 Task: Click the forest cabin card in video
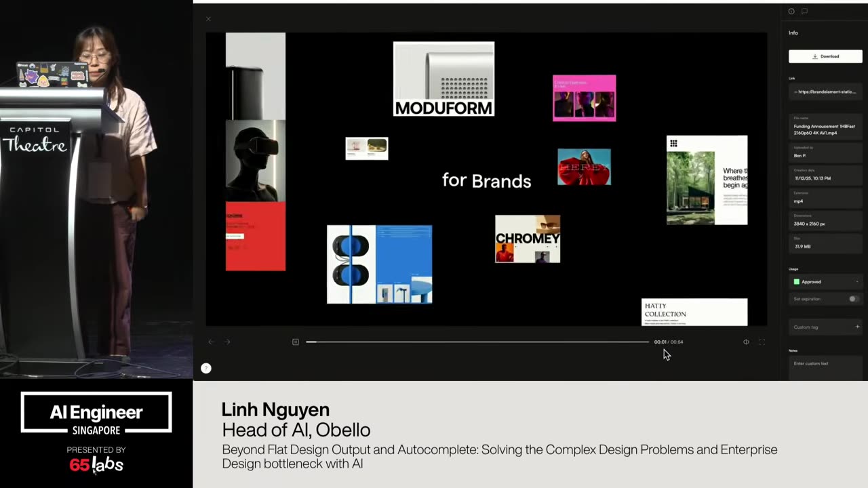click(x=707, y=180)
